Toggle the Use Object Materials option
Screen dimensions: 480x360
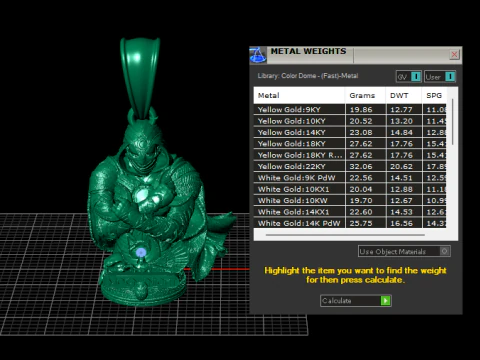[404, 251]
